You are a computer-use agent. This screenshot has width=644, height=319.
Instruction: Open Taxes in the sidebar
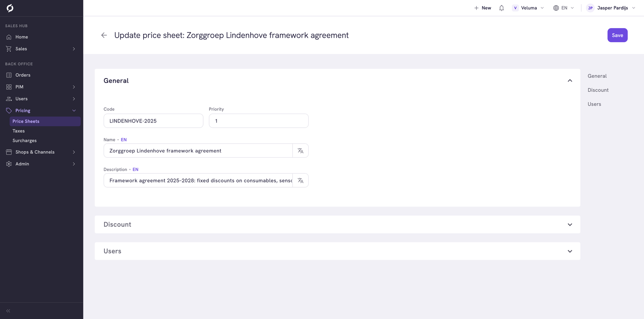click(19, 131)
